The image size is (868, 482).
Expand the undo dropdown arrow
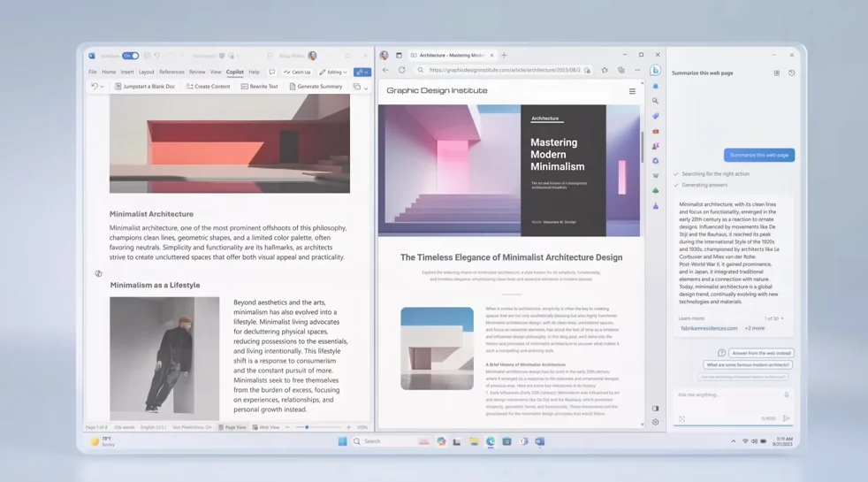(103, 87)
